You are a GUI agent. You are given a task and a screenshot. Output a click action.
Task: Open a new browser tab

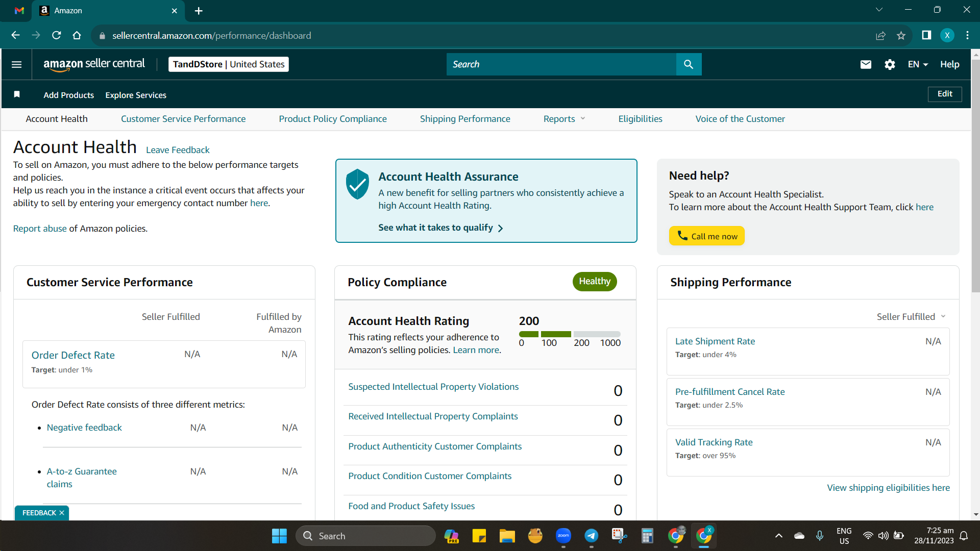click(x=199, y=11)
